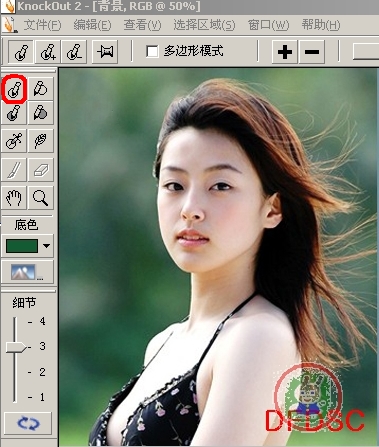Select the Magnifier zoom tool
The width and height of the screenshot is (379, 447).
click(41, 198)
